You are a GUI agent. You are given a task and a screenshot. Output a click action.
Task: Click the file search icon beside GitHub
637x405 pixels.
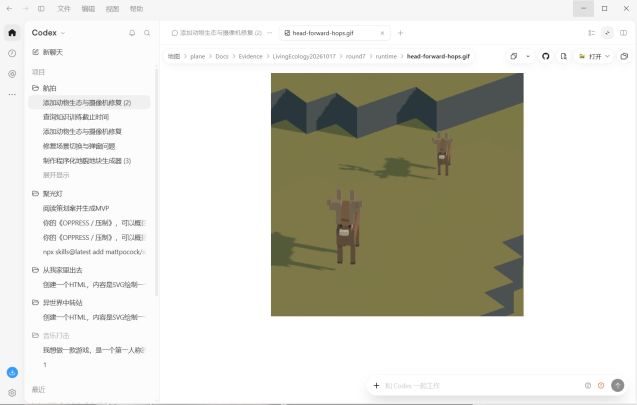click(x=563, y=56)
